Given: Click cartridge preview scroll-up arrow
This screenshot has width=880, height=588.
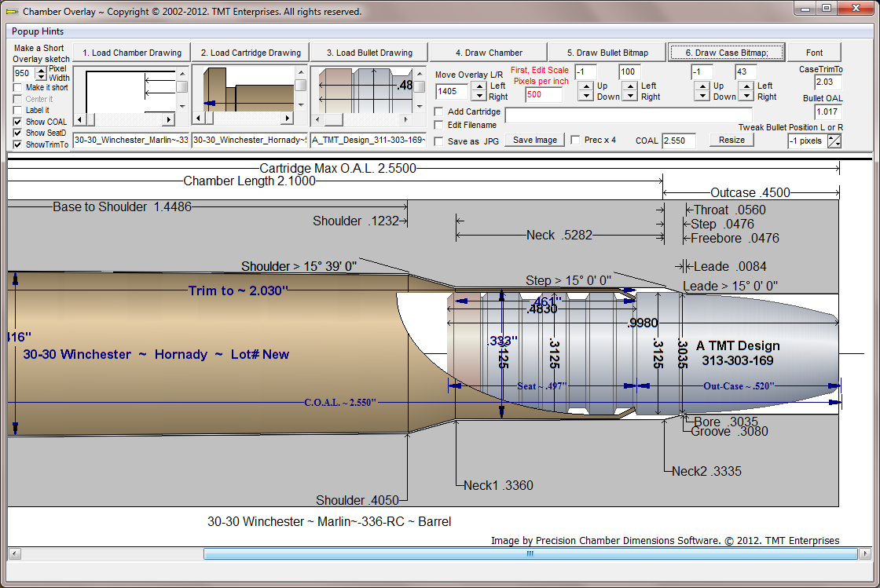Looking at the screenshot, I should click(x=302, y=72).
